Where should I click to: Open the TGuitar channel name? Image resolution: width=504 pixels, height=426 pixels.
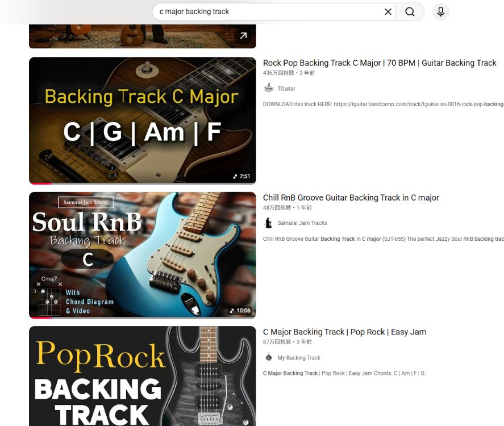pos(286,89)
